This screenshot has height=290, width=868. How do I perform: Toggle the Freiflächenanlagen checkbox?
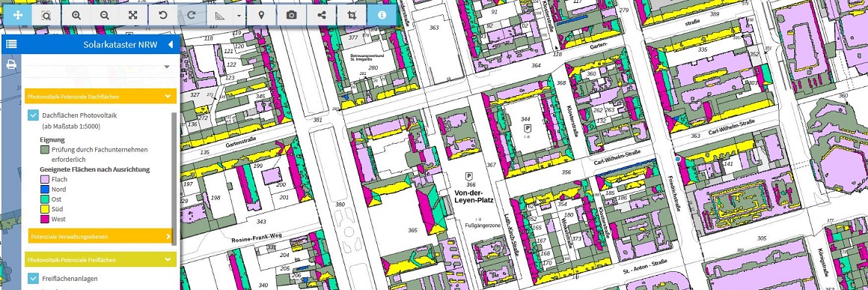[x=33, y=278]
